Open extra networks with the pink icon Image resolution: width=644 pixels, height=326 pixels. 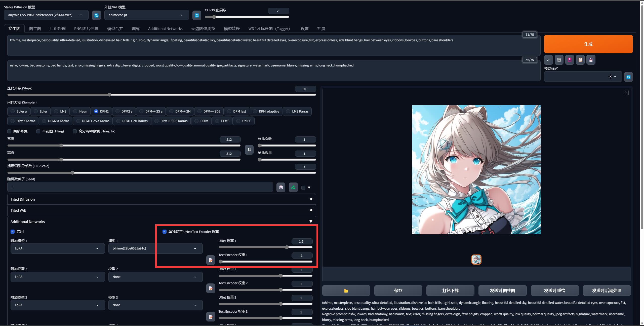tap(570, 60)
